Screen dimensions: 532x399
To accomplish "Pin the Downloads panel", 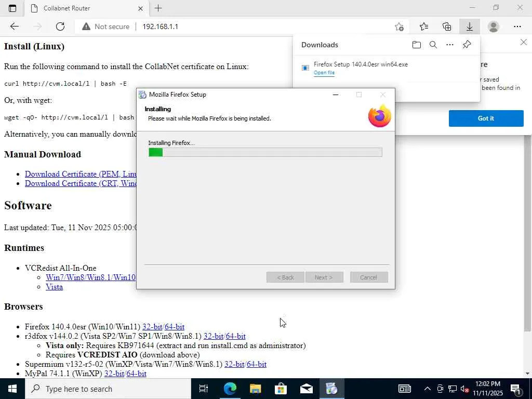I will (467, 45).
